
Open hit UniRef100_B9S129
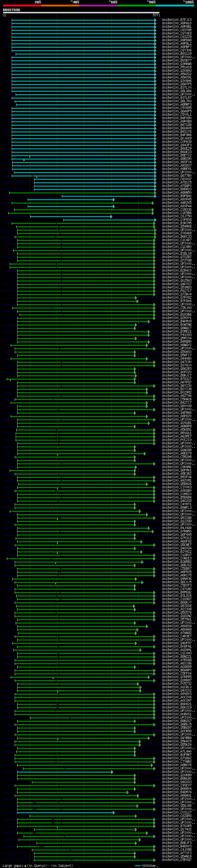click(x=176, y=54)
